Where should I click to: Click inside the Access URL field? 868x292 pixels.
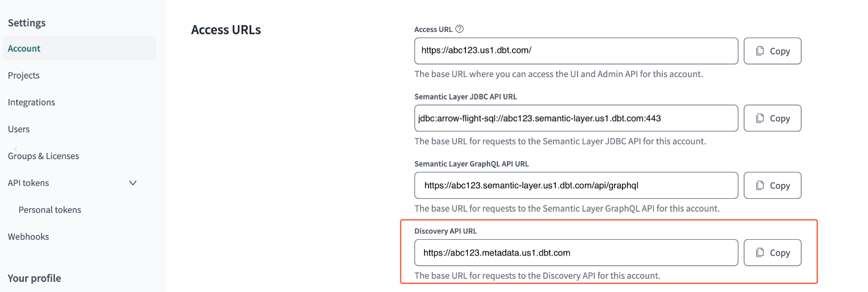(x=576, y=51)
